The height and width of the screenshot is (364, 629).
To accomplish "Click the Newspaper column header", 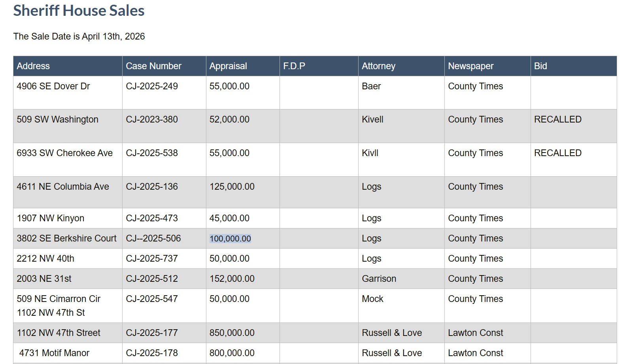I will pos(470,66).
